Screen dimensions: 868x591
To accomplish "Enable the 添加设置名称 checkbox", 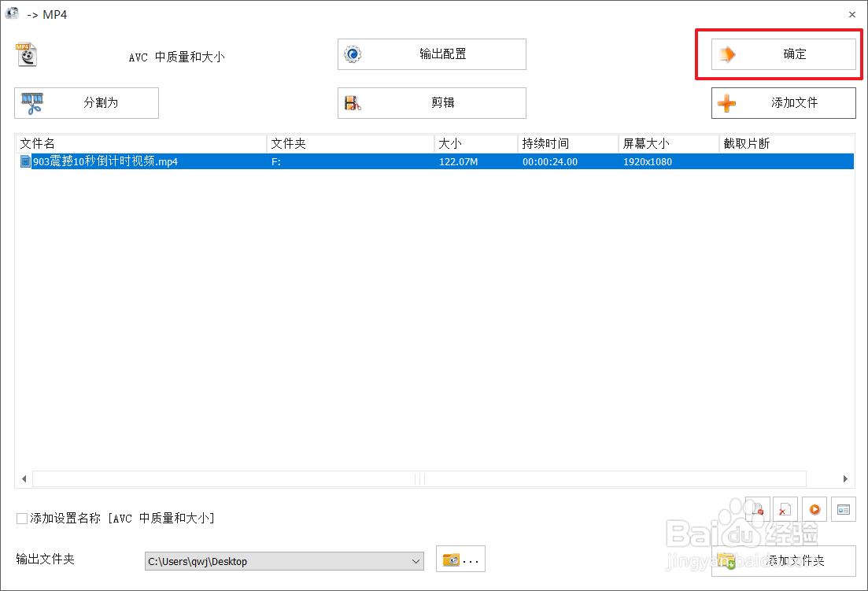I will (21, 518).
